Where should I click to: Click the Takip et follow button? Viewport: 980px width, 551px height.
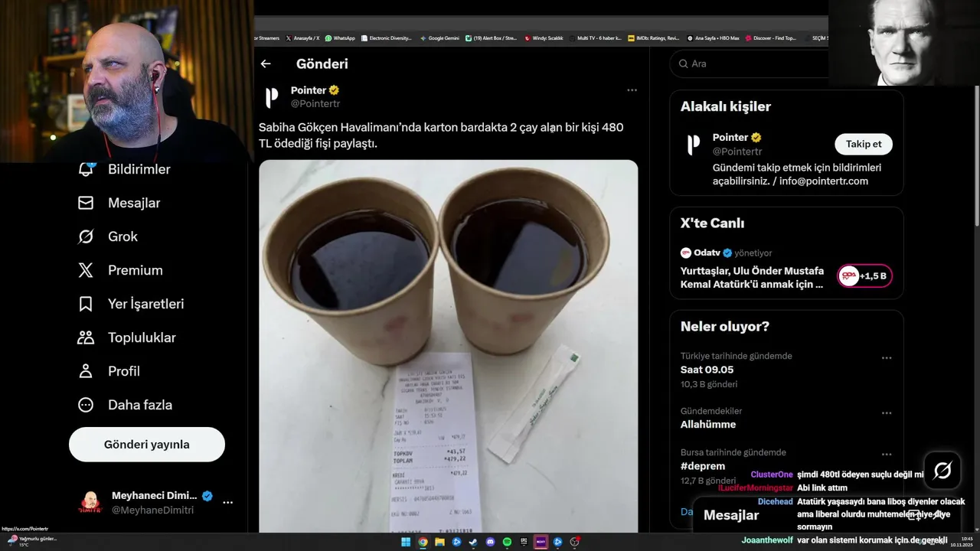pyautogui.click(x=864, y=144)
